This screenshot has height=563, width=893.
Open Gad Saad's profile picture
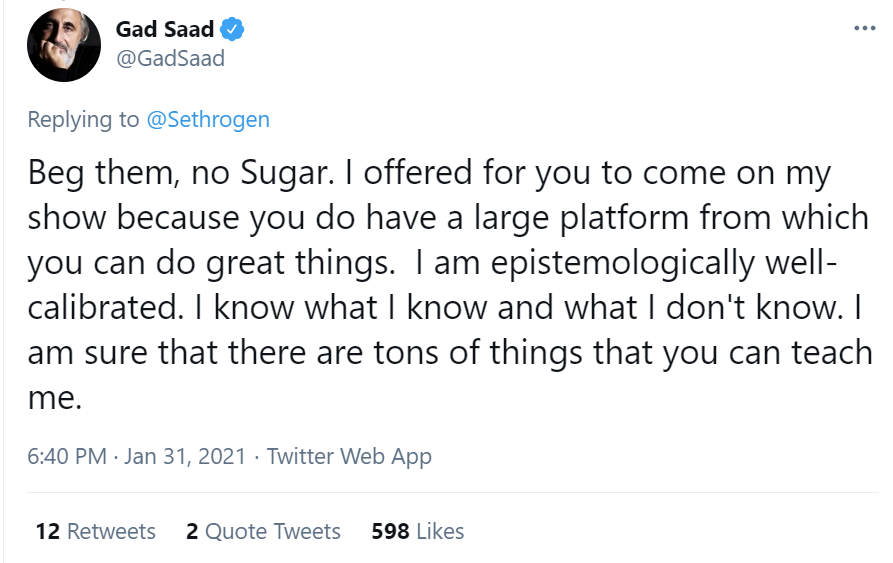pyautogui.click(x=64, y=46)
